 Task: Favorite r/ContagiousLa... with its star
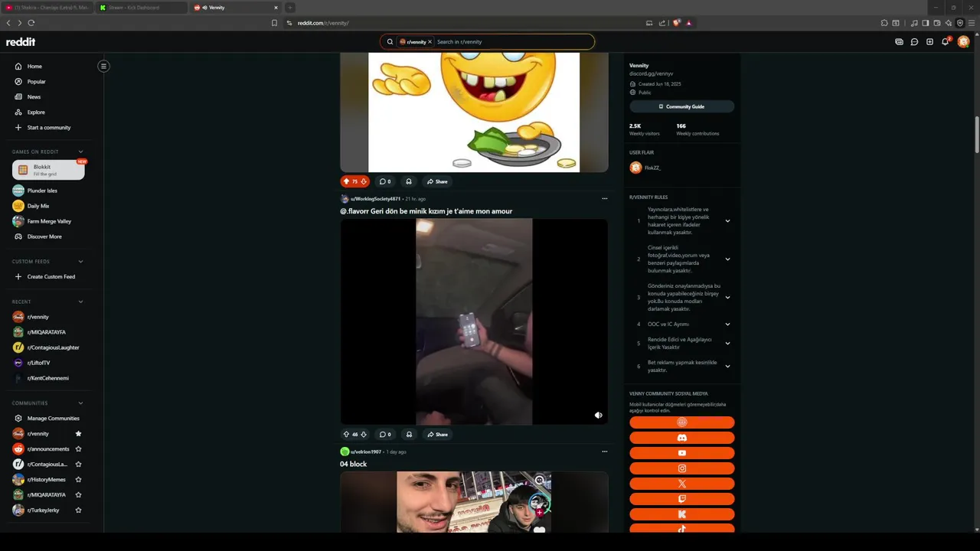pos(78,465)
